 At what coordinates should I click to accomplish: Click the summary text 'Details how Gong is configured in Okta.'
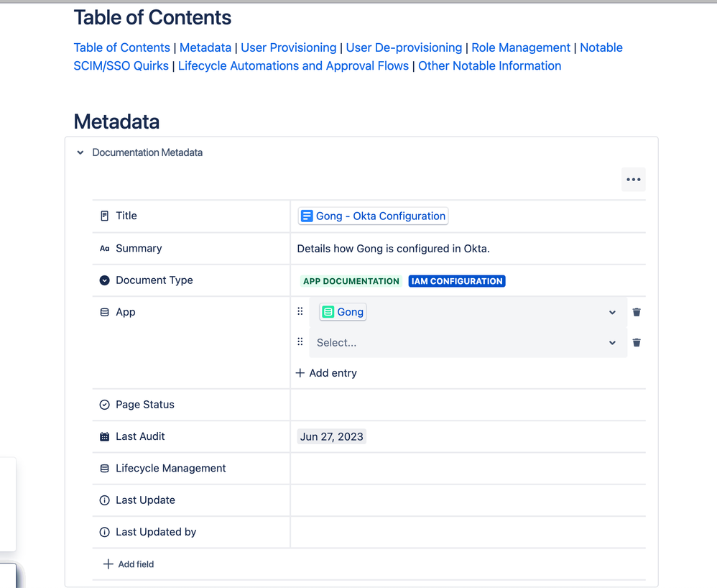[x=393, y=249]
